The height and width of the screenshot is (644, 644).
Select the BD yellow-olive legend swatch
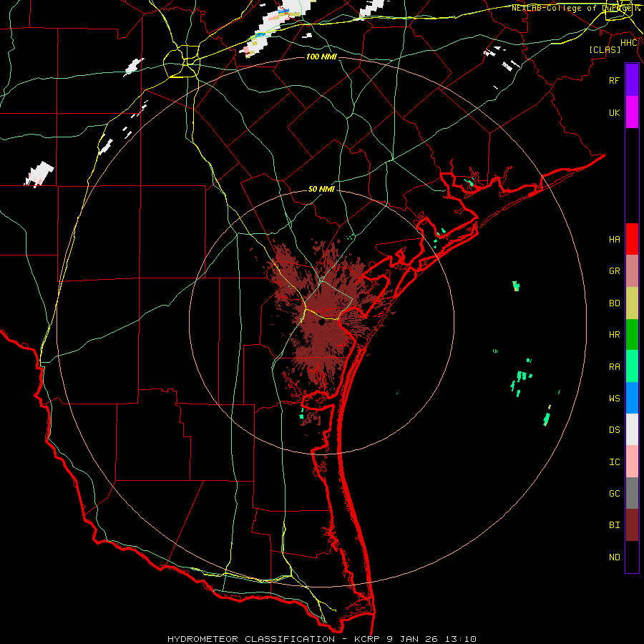[632, 303]
